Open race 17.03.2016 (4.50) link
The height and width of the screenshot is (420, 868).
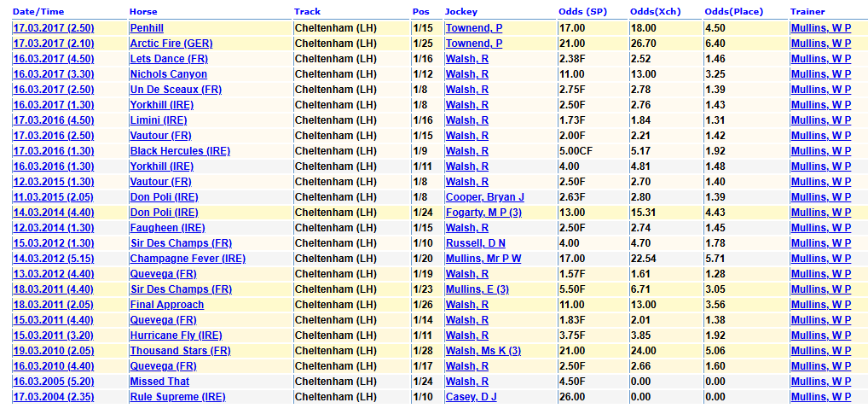click(x=53, y=120)
